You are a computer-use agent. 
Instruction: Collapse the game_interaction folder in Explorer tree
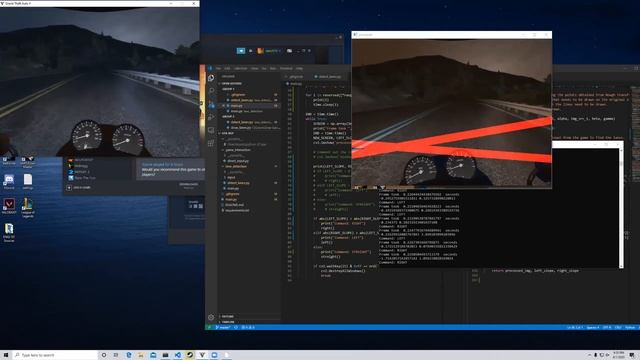pyautogui.click(x=238, y=150)
